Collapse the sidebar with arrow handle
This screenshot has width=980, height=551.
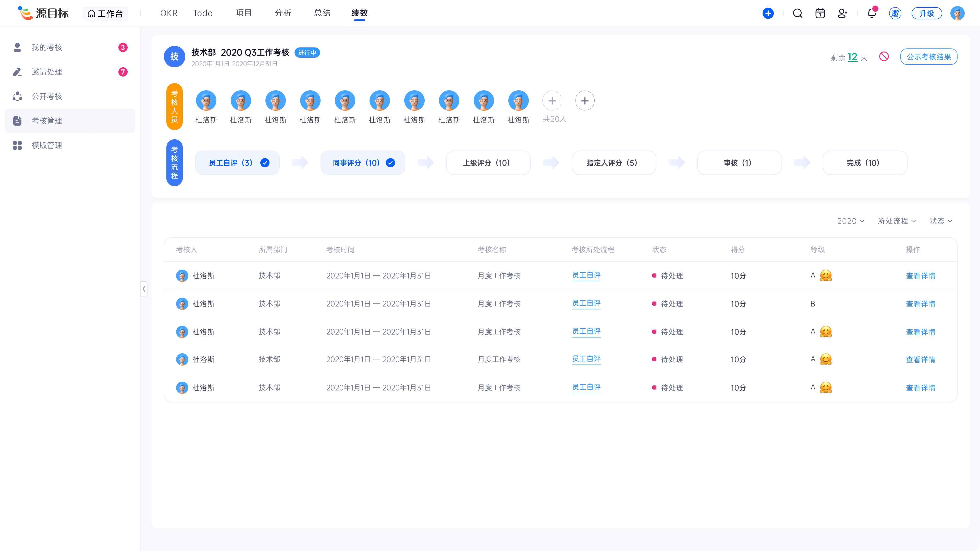click(144, 289)
